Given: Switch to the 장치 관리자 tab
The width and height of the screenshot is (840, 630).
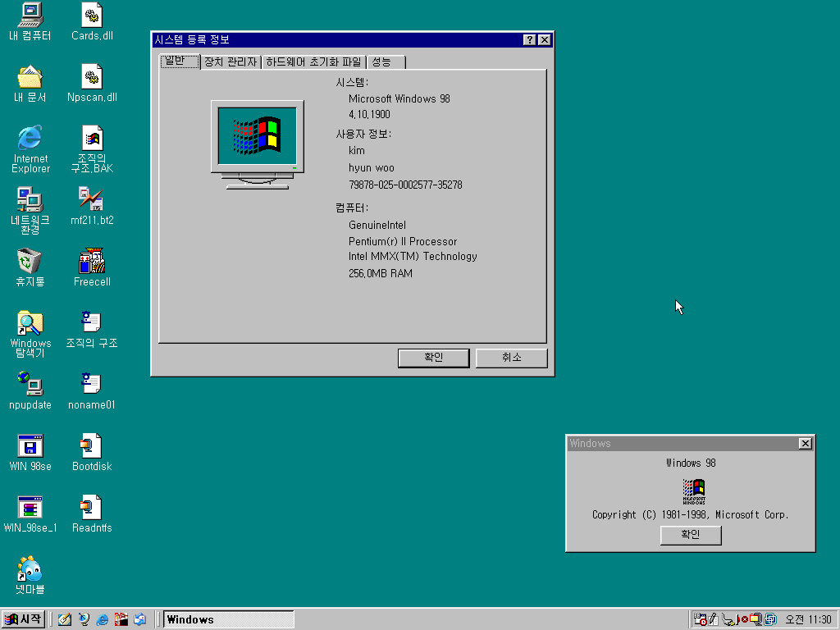Looking at the screenshot, I should [231, 62].
